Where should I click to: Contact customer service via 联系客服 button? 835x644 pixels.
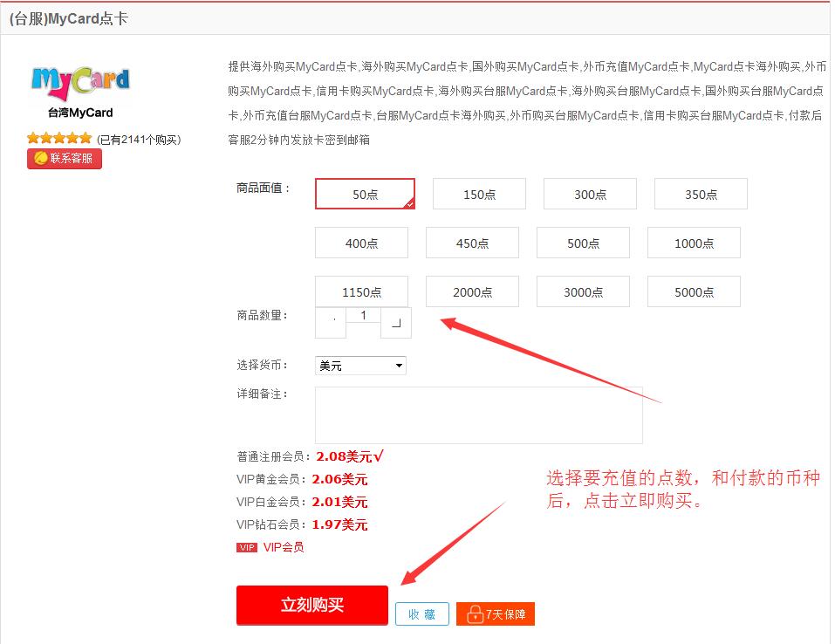point(65,159)
